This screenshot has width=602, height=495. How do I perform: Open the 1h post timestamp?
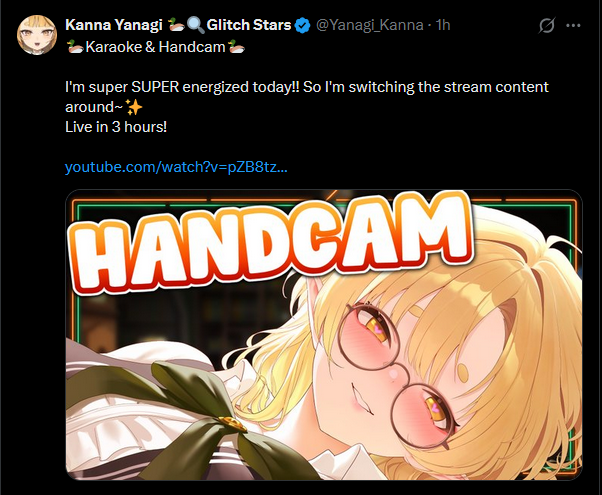point(443,25)
